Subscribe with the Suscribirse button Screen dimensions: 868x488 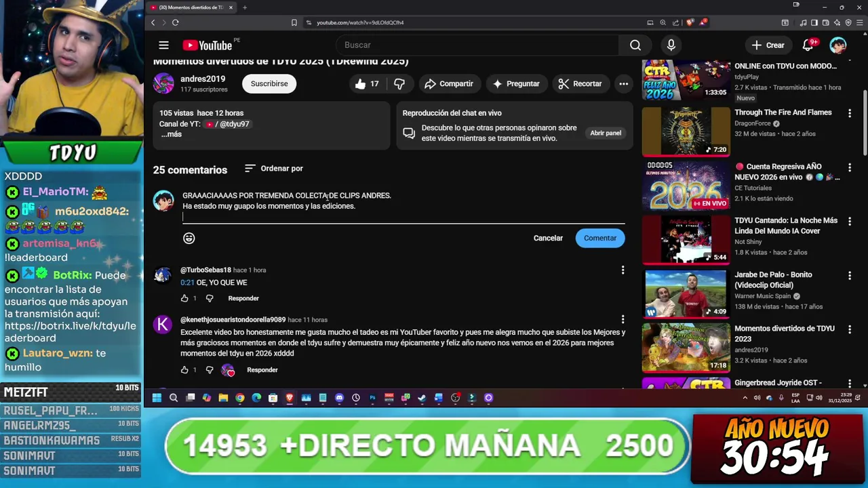pos(269,84)
